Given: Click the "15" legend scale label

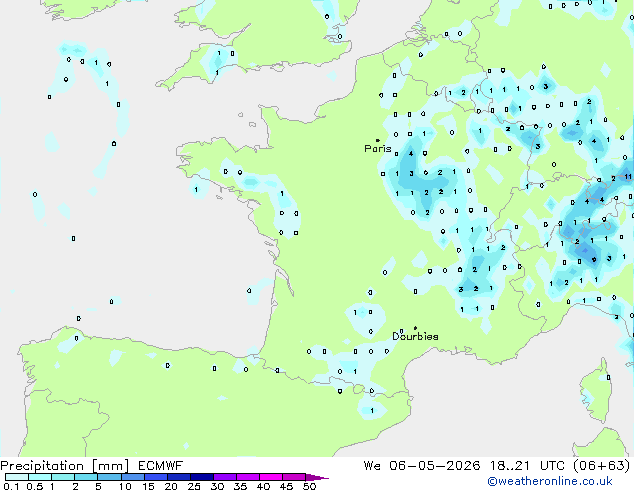Looking at the screenshot, I should pos(148,486).
